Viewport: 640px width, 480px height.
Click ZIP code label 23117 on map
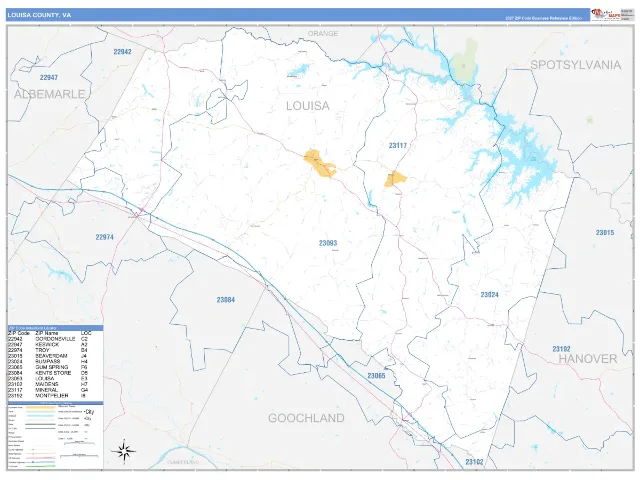pyautogui.click(x=398, y=145)
